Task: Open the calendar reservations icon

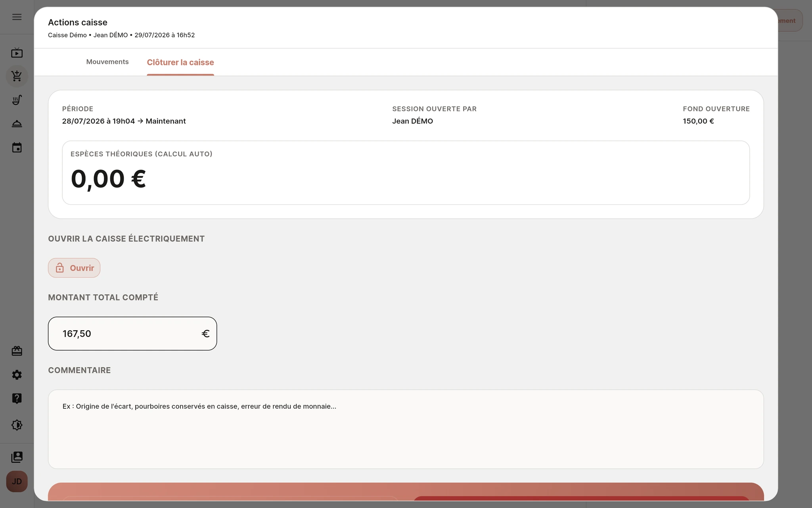Action: (x=17, y=148)
